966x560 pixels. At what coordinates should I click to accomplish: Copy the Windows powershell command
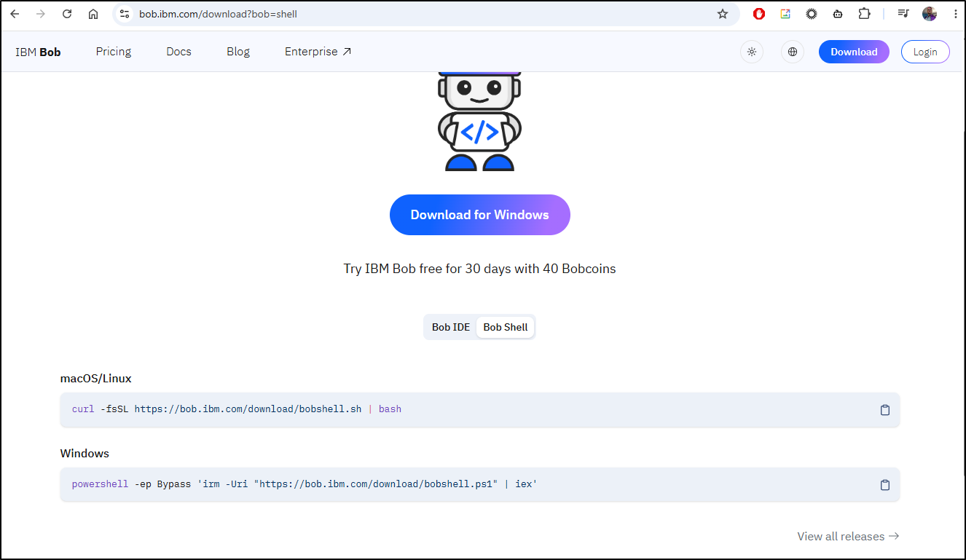(x=885, y=485)
